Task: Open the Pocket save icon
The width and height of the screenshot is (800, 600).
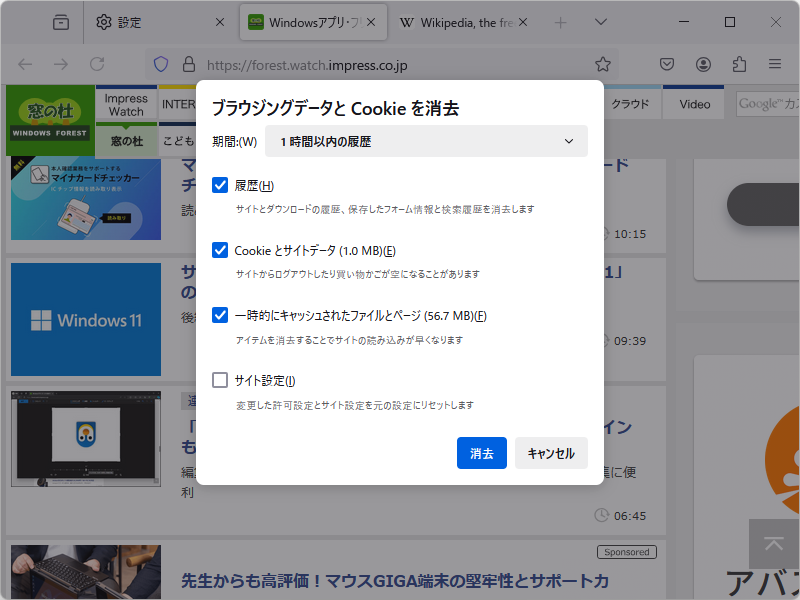Action: point(667,63)
